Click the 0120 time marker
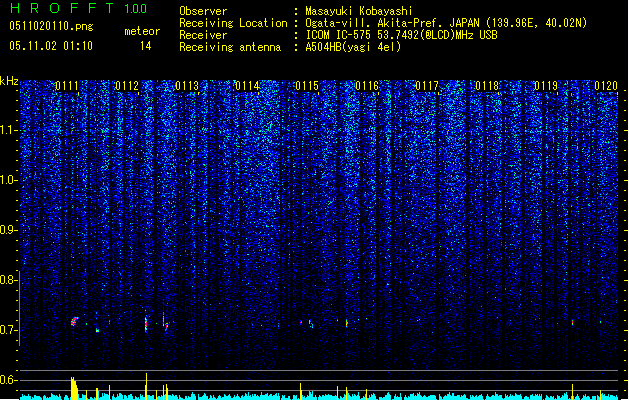This screenshot has width=629, height=400. 606,86
